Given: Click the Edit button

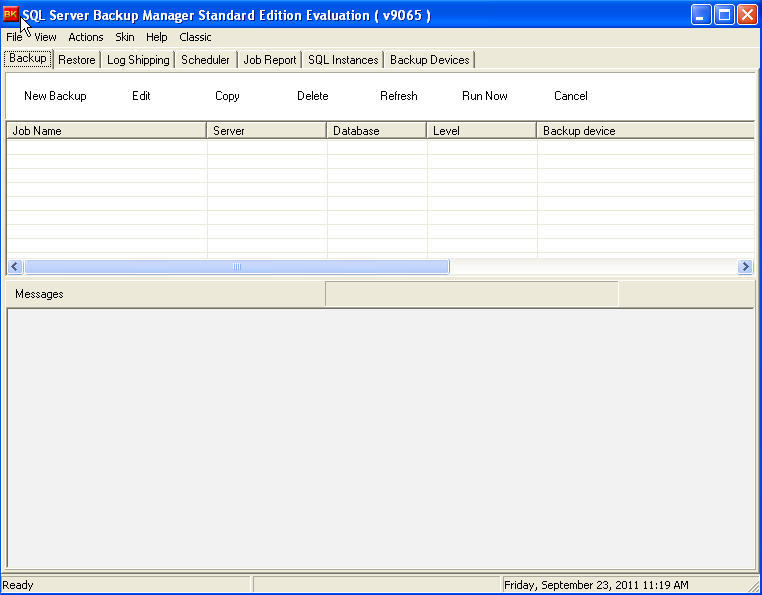Looking at the screenshot, I should click(141, 96).
